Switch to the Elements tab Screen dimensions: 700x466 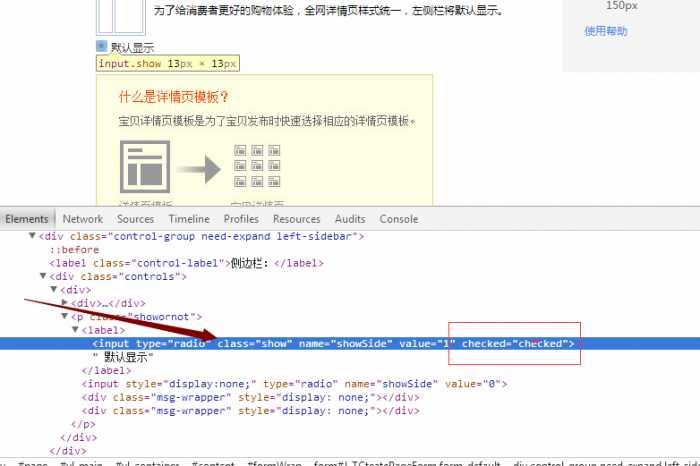pos(27,219)
